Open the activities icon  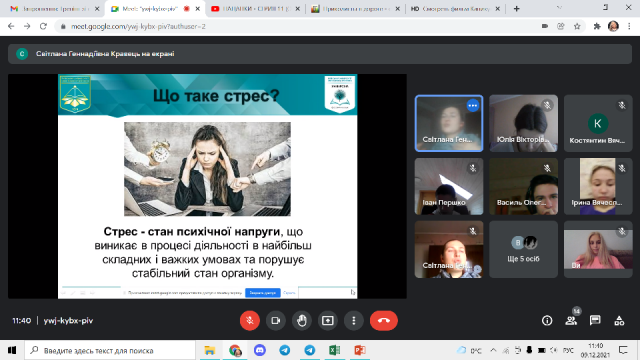[619, 321]
